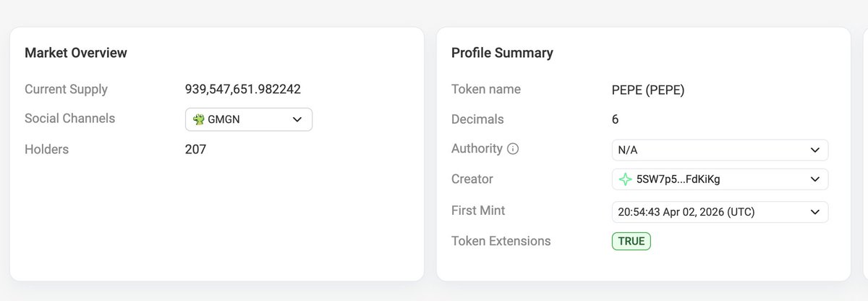868x301 pixels.
Task: Click the current supply value 939,547,651.982242
Action: click(243, 90)
